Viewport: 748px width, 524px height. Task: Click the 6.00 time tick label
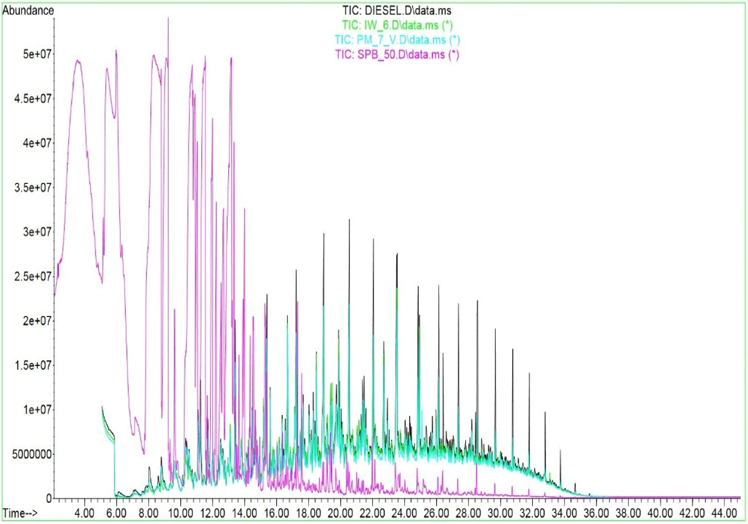point(116,514)
